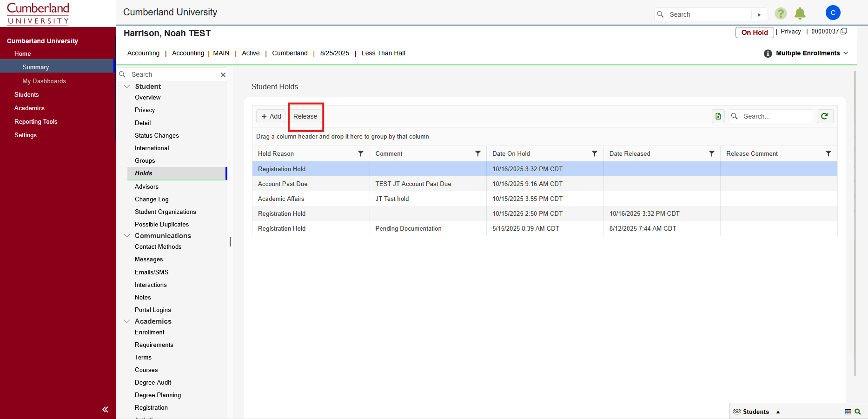Open Emails/SMS page
Image resolution: width=868 pixels, height=419 pixels.
152,272
